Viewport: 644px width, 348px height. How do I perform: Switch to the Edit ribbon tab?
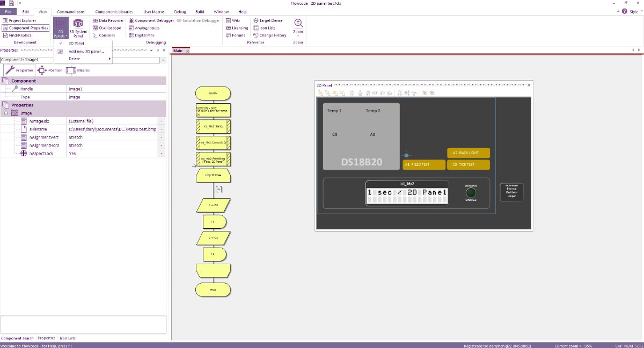[26, 11]
